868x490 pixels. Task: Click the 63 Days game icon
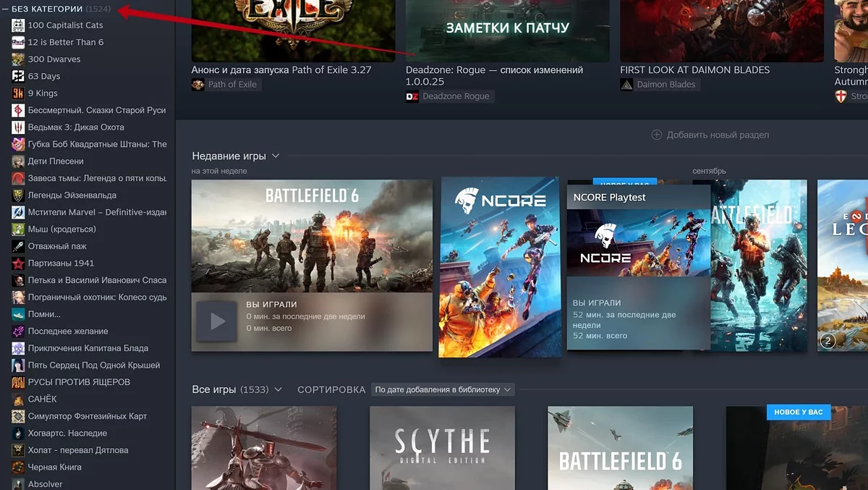tap(18, 76)
